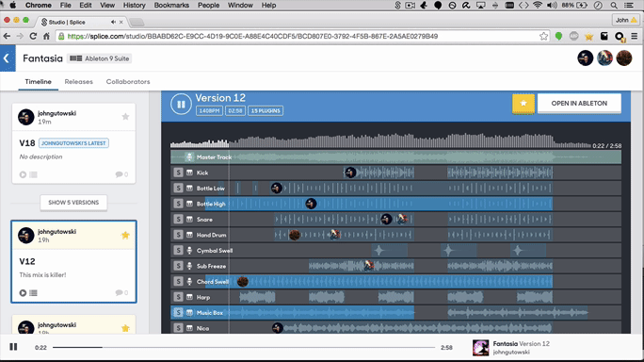Open the History menu in the menu bar

click(x=135, y=5)
